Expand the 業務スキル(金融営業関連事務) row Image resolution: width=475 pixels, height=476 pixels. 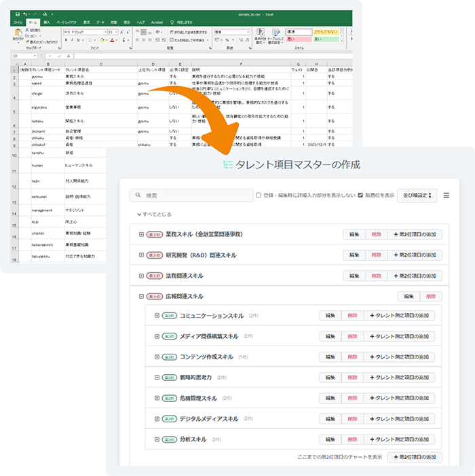(141, 234)
